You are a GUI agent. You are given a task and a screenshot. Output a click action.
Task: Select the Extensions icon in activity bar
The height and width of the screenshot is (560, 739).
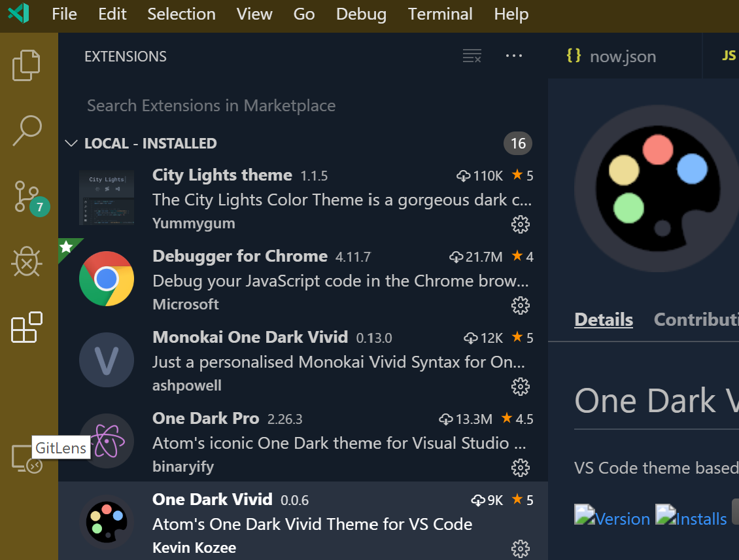coord(26,328)
